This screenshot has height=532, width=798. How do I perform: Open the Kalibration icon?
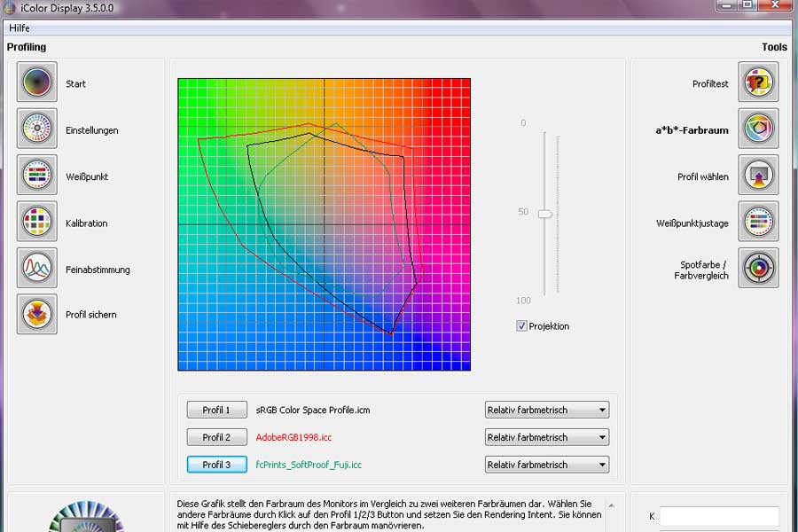36,222
